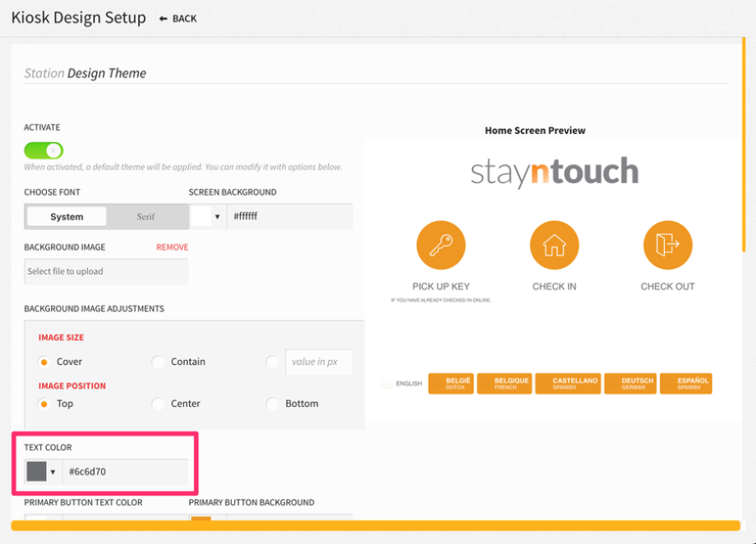The width and height of the screenshot is (756, 544).
Task: Open the screen background color dropdown arrow
Action: point(218,217)
